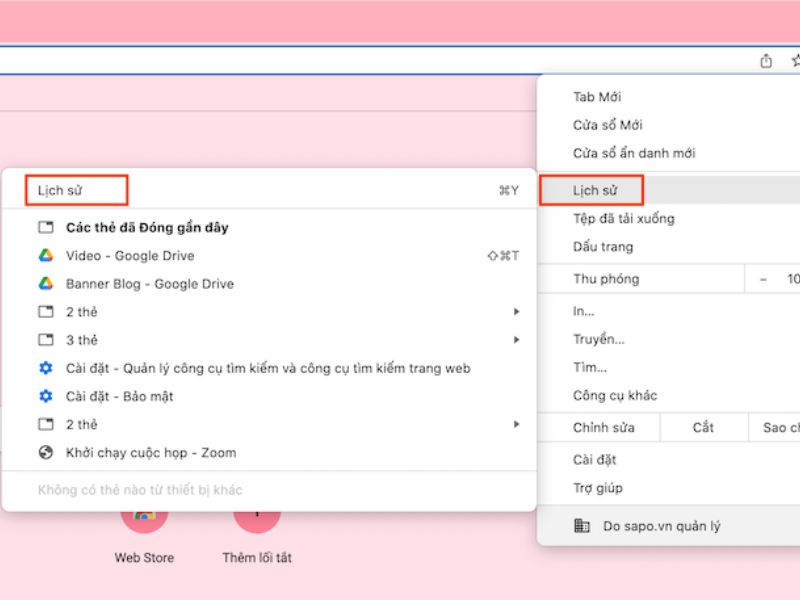Click the globe icon beside Zoom meeting entry
800x600 pixels.
pyautogui.click(x=44, y=452)
